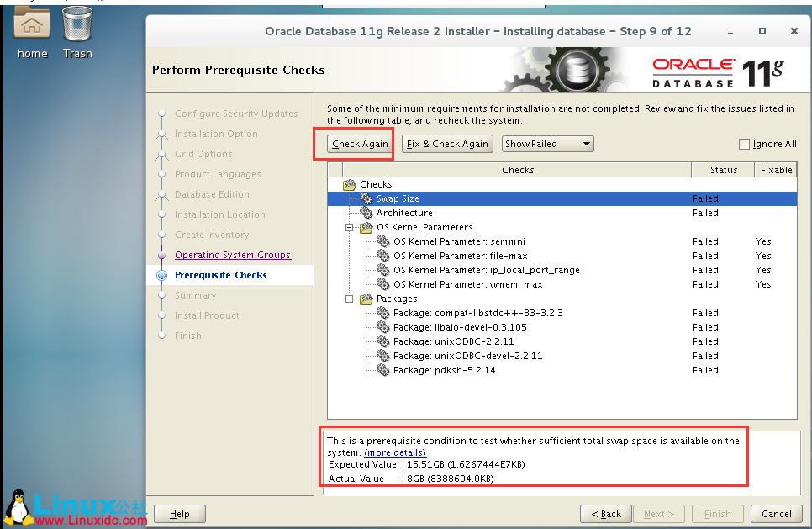
Task: Enable the Ignore All checkbox
Action: [743, 144]
